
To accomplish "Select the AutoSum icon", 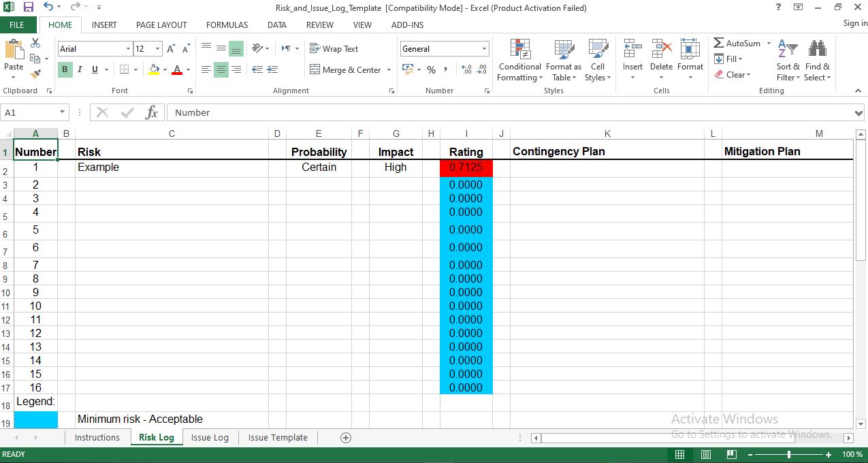I will point(739,43).
